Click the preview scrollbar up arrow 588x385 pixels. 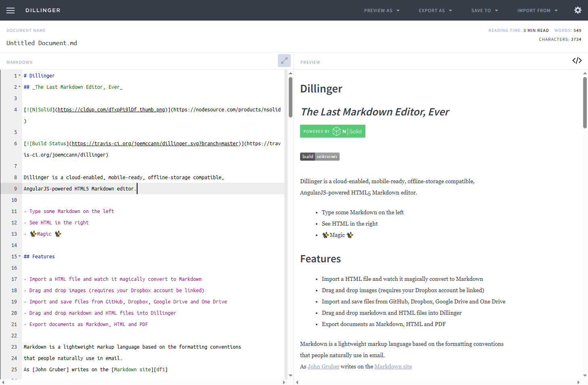point(585,73)
